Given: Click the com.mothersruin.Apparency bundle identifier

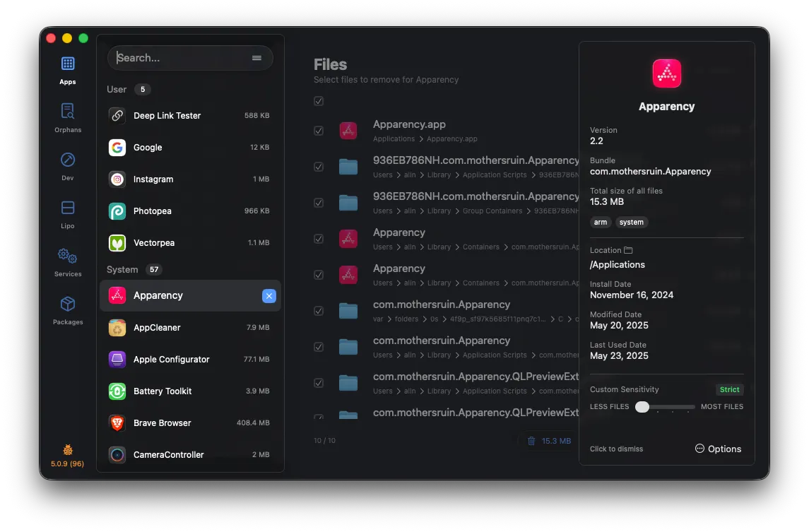Looking at the screenshot, I should click(651, 171).
